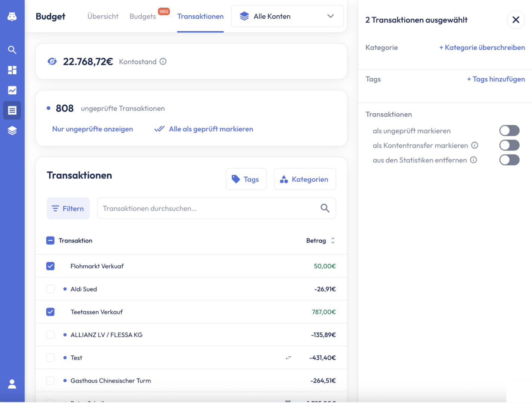This screenshot has height=403, width=532.
Task: Open the Filtern filter options
Action: pyautogui.click(x=68, y=209)
